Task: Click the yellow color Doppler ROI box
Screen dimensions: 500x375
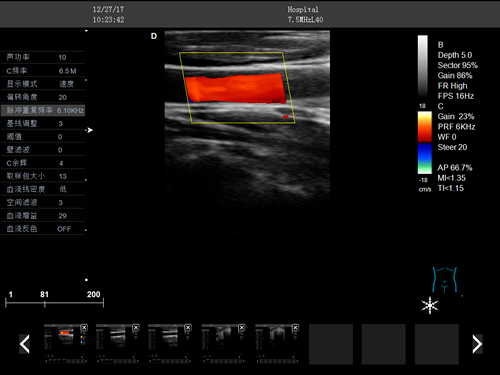Action: point(237,88)
